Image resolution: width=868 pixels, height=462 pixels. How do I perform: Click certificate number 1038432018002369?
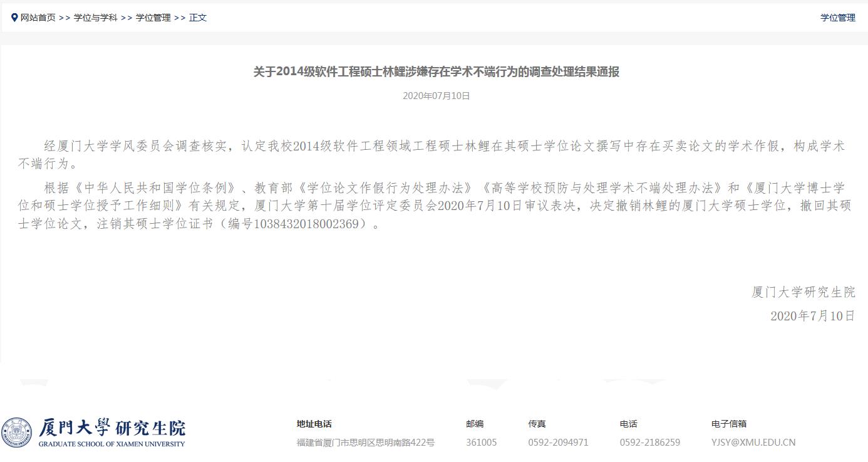pos(306,224)
